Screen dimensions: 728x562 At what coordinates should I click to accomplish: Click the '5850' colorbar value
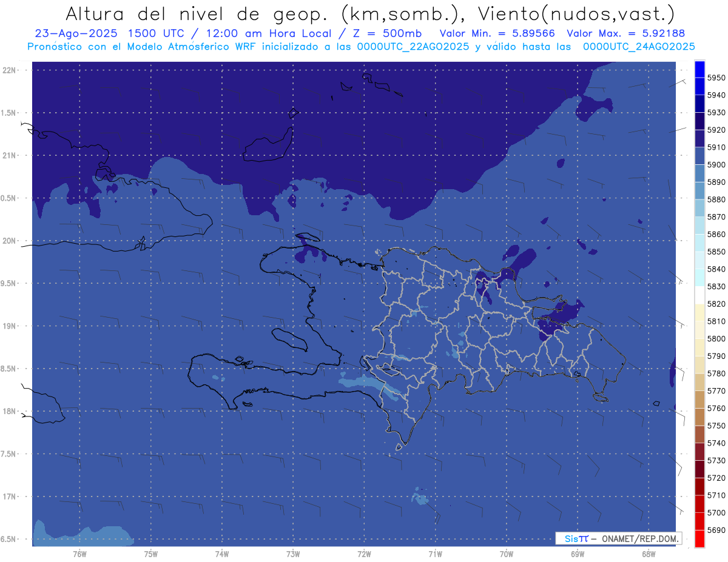(716, 252)
